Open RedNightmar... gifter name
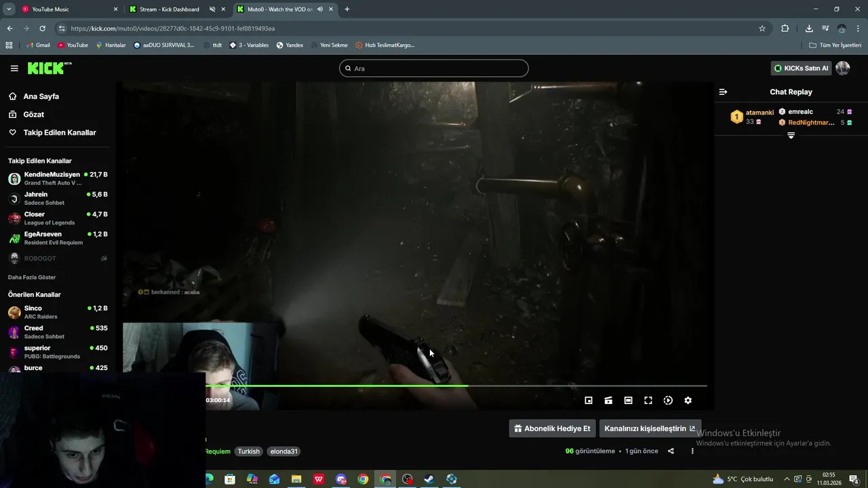868x488 pixels. point(811,123)
